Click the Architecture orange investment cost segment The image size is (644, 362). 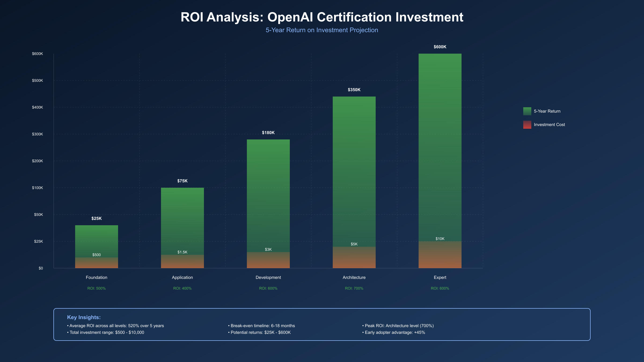point(354,257)
